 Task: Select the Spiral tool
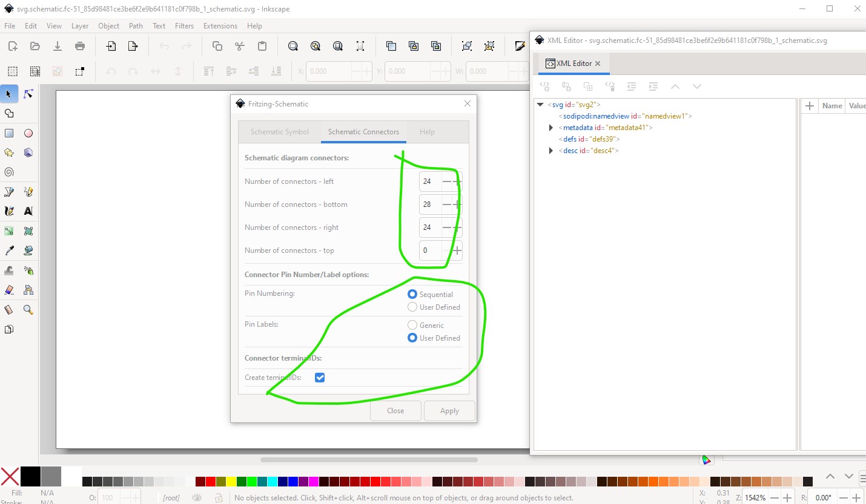point(9,172)
